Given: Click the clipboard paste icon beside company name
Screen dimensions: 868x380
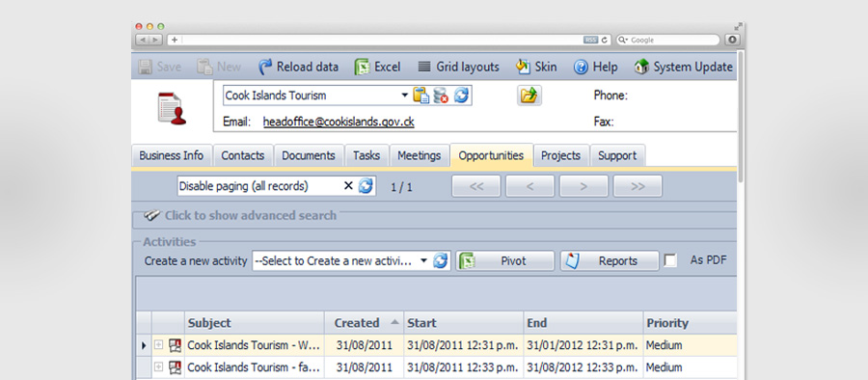Looking at the screenshot, I should [x=421, y=95].
